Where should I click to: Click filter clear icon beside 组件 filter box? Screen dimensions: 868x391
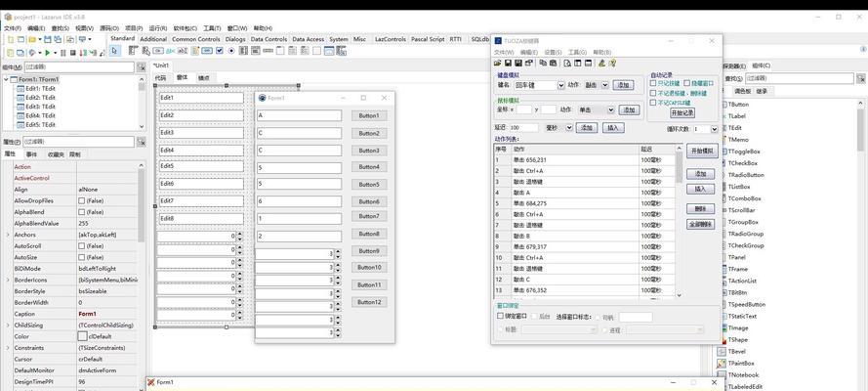pos(142,67)
